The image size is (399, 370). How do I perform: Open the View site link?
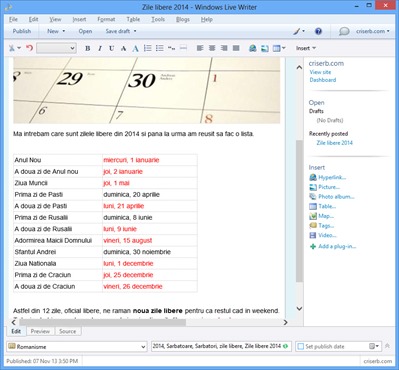(x=320, y=72)
